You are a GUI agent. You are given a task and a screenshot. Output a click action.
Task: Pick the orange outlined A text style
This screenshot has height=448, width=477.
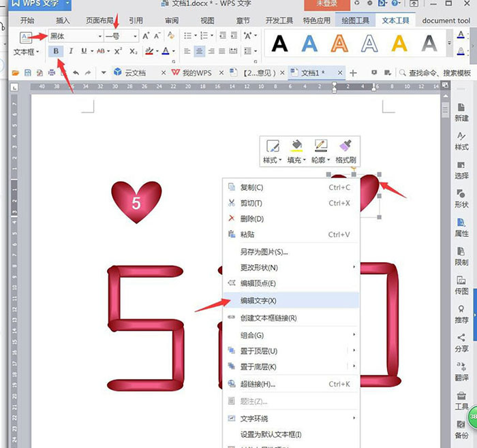click(x=339, y=43)
